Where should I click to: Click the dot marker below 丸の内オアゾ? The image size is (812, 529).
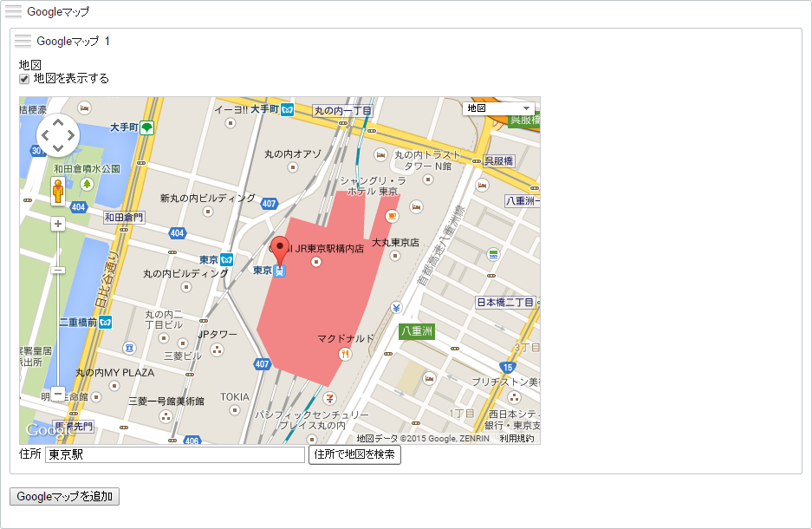[x=293, y=167]
